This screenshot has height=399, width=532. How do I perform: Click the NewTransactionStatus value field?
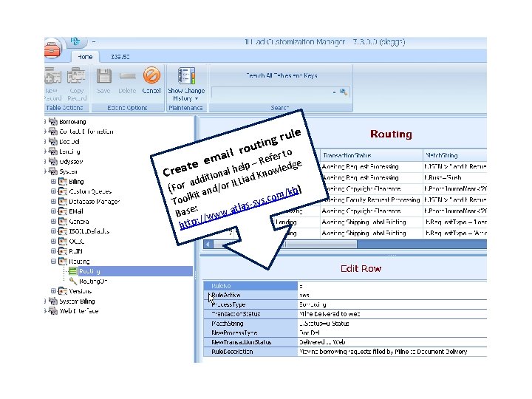(392, 342)
